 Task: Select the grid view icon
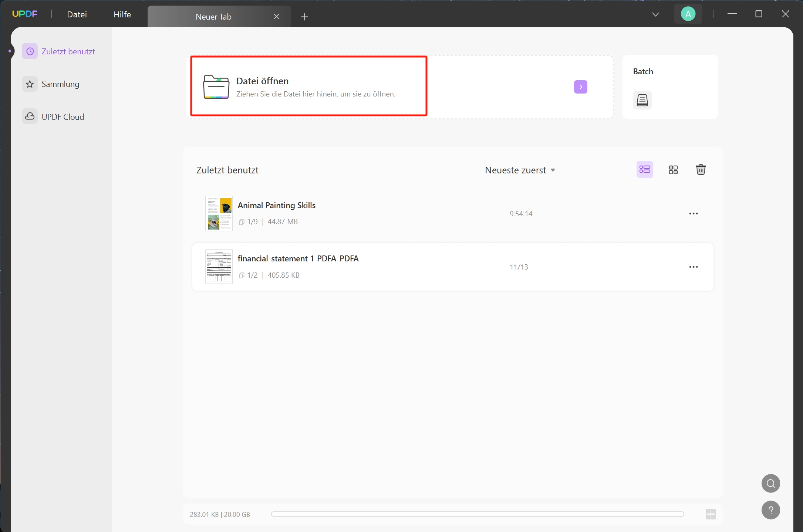click(x=673, y=169)
